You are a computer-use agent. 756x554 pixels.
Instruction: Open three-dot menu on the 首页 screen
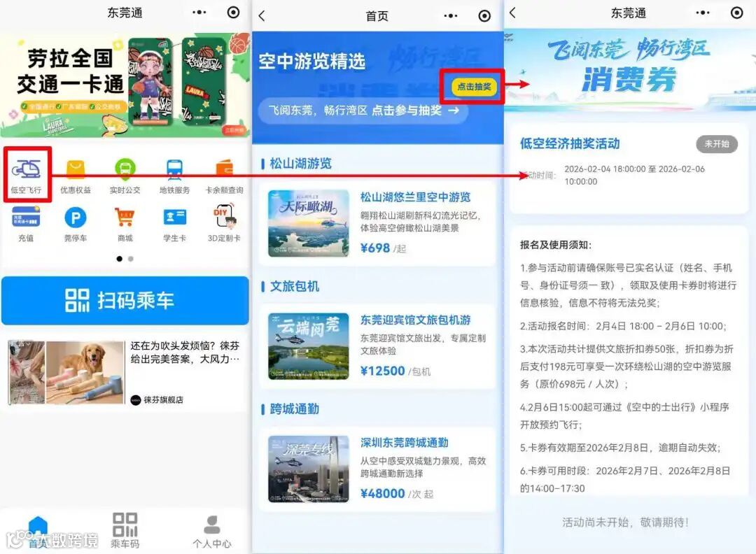450,16
